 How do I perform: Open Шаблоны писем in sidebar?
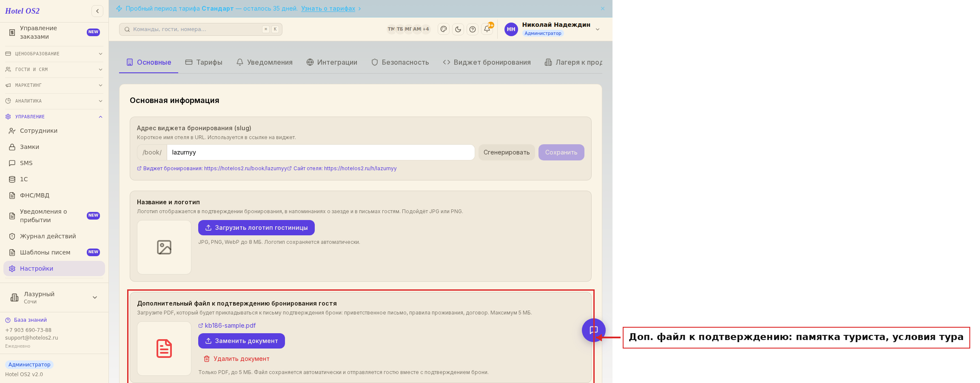pyautogui.click(x=54, y=252)
